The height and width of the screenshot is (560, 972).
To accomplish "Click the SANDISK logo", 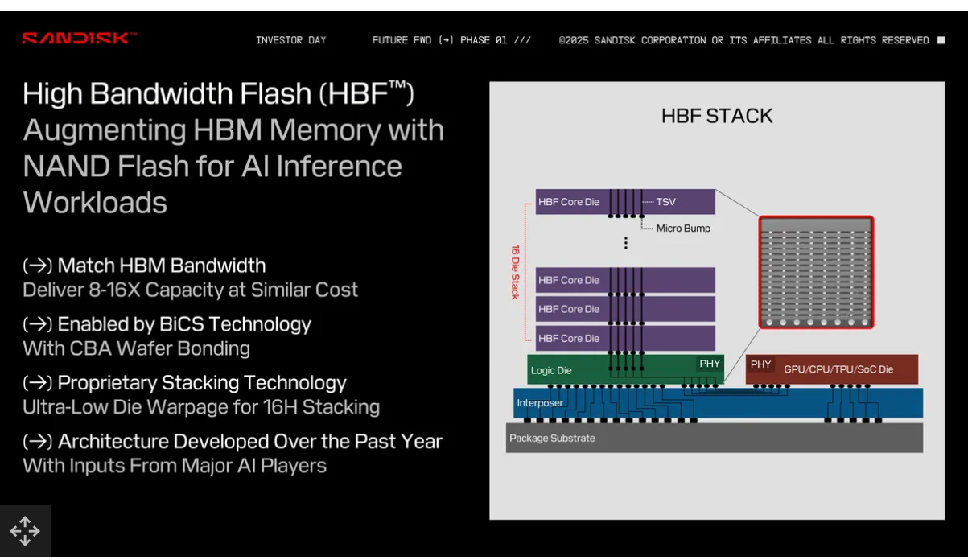I will [x=79, y=38].
